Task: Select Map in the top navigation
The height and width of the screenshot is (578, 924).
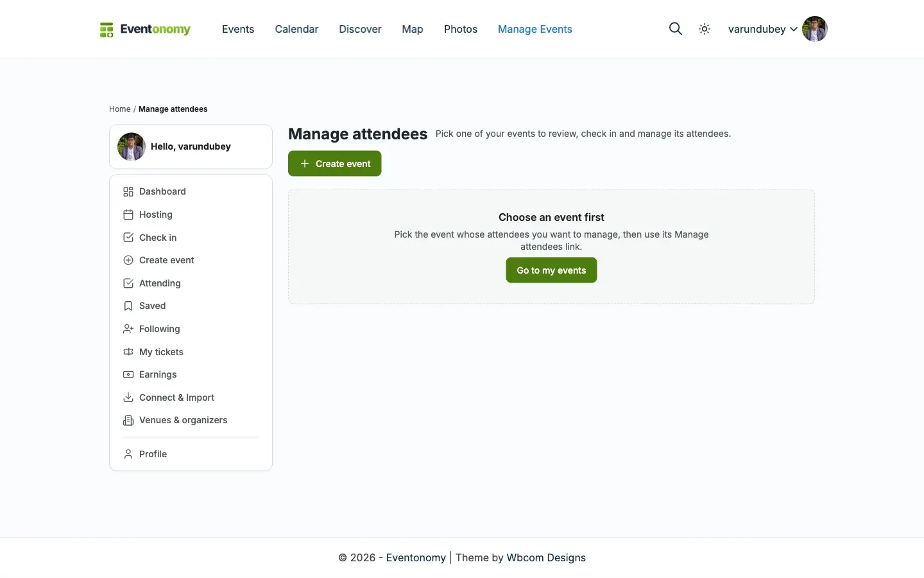Action: [x=413, y=29]
